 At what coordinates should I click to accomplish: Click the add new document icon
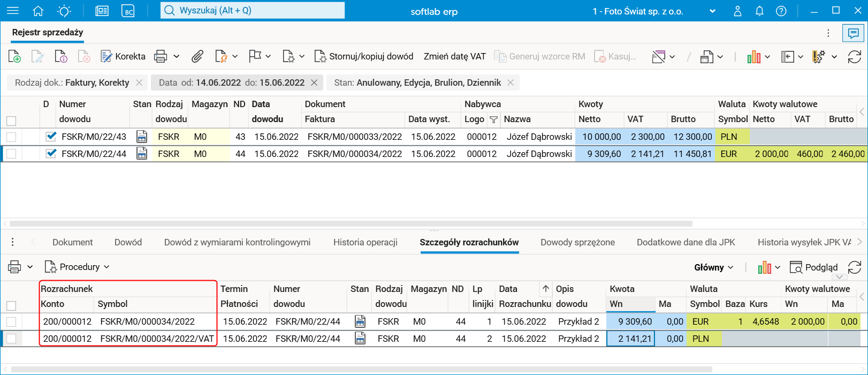coord(14,56)
